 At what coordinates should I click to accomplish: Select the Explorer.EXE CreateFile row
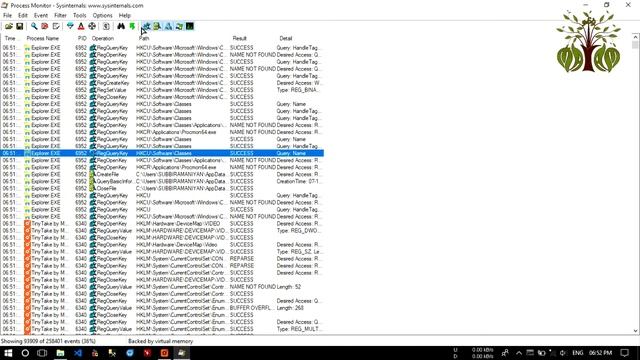click(x=162, y=174)
